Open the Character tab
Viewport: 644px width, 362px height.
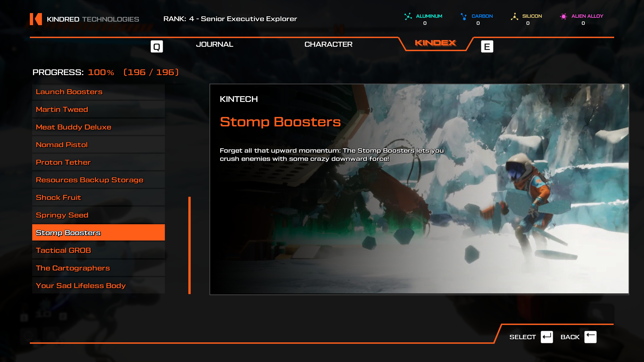(x=328, y=44)
